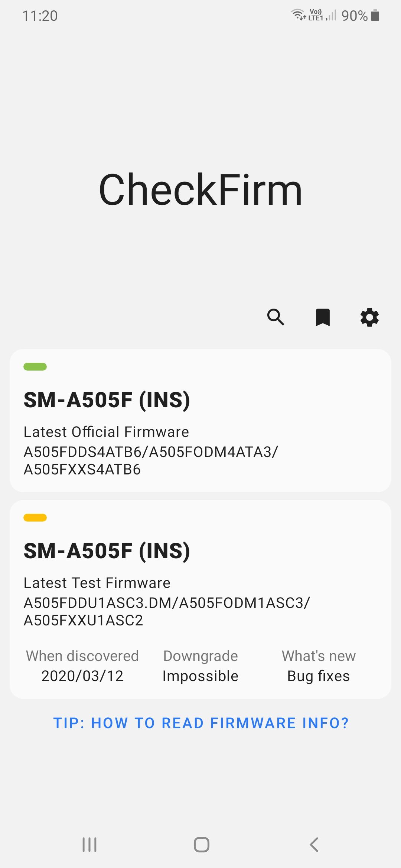The width and height of the screenshot is (401, 868).
Task: Tap the search magnifier icon
Action: click(x=276, y=317)
